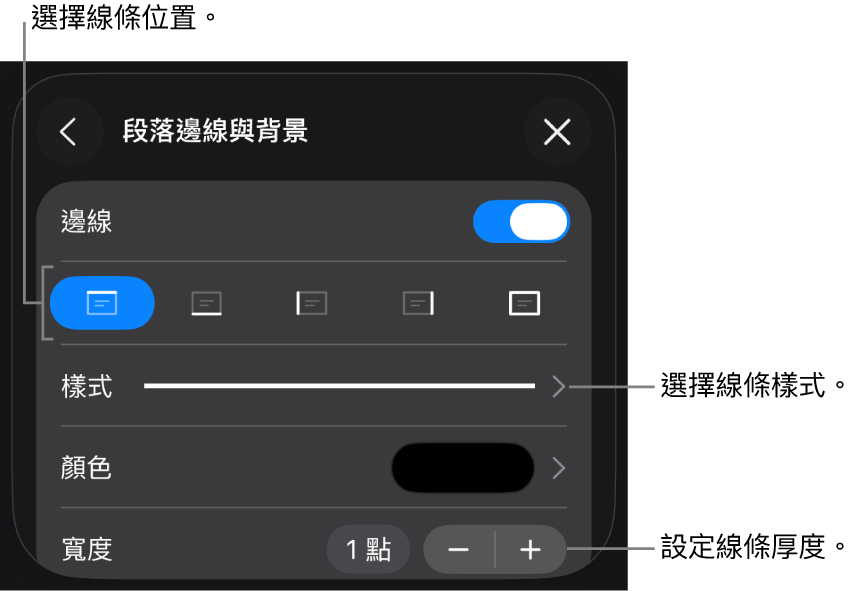
Task: Open line style options via 樣式 chevron
Action: pyautogui.click(x=559, y=386)
